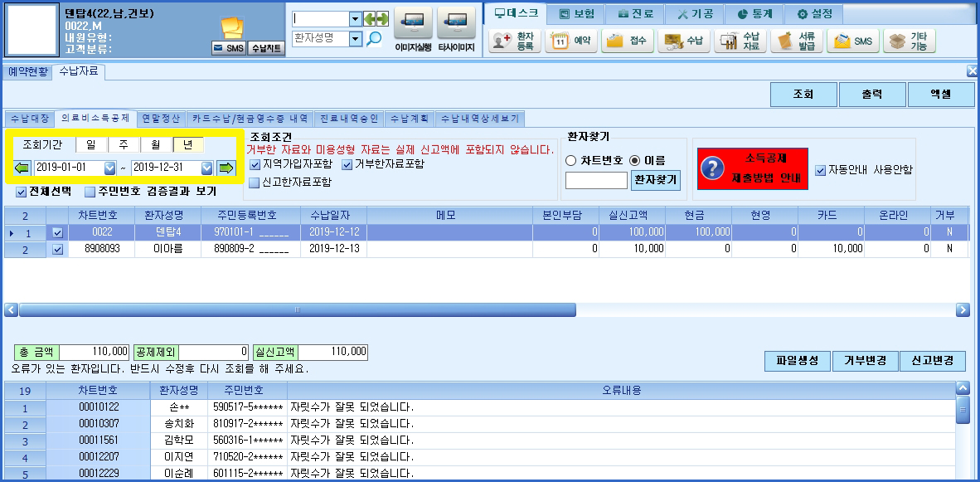Click the 조회 search button
Image resolution: width=980 pixels, height=482 pixels.
[803, 95]
